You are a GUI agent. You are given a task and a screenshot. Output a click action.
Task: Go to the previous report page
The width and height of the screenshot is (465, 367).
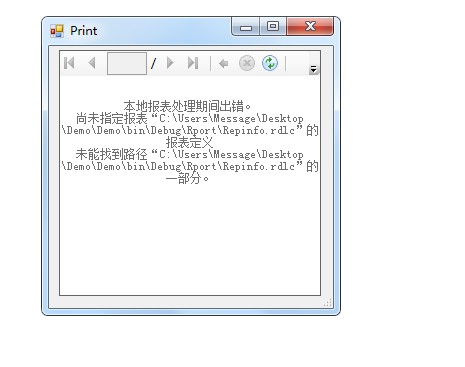pos(92,63)
